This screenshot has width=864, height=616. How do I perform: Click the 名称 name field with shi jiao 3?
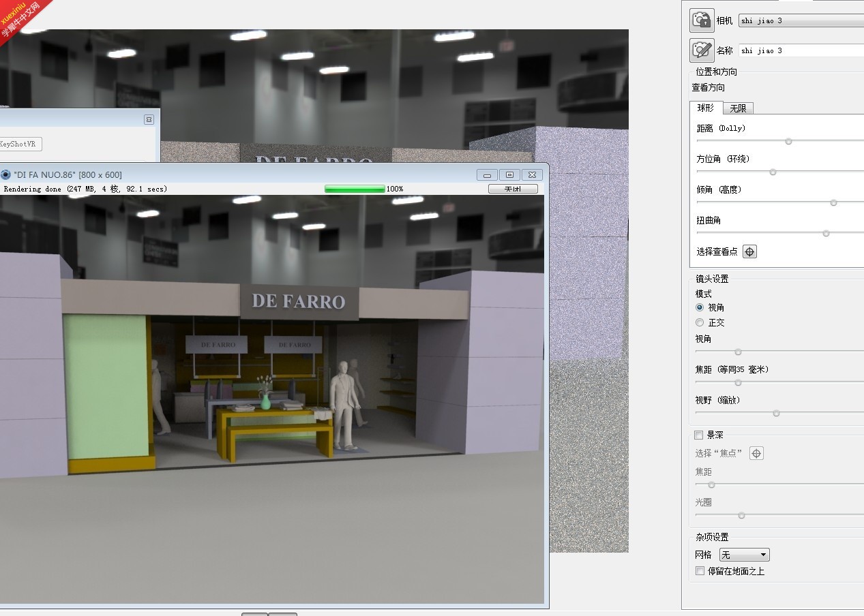click(801, 50)
